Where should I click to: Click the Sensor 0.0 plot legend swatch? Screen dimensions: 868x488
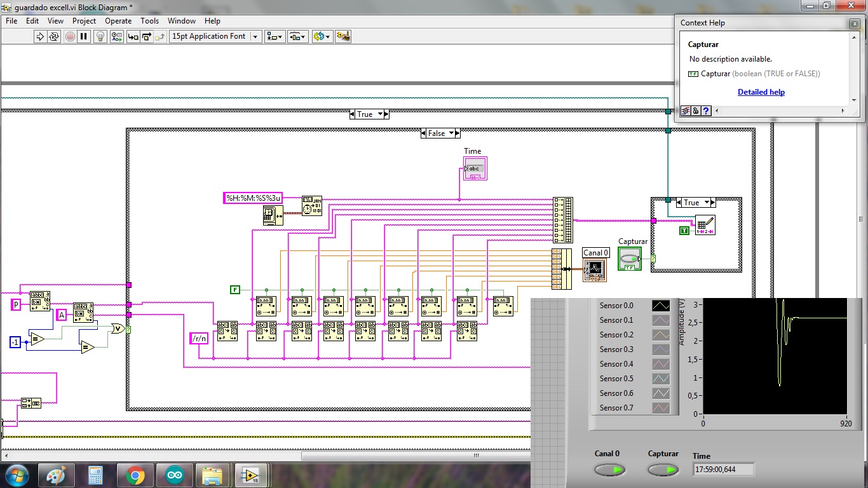point(661,306)
